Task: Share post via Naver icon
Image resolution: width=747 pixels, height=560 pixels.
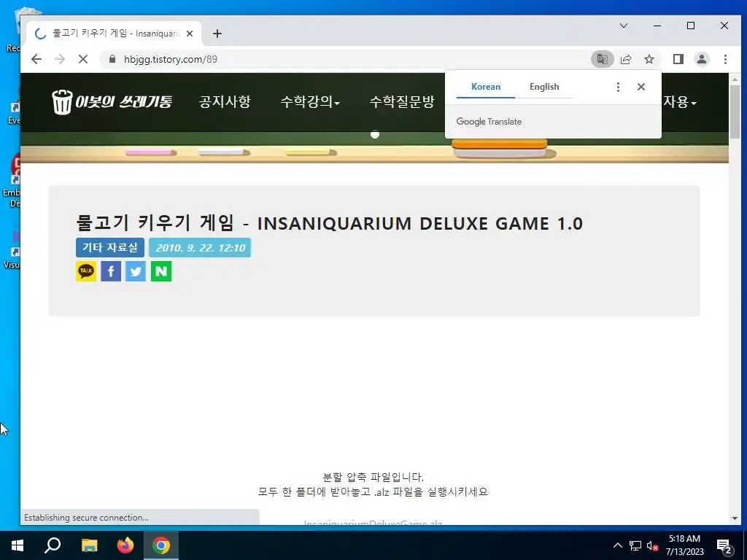Action: [x=161, y=271]
